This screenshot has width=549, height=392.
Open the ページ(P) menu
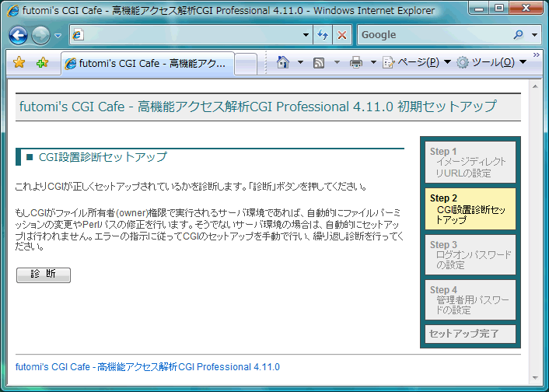(416, 62)
